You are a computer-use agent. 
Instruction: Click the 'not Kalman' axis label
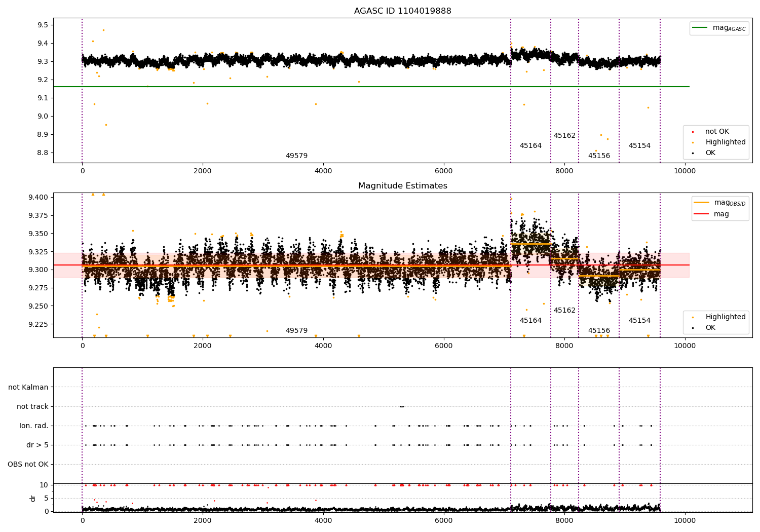pyautogui.click(x=28, y=388)
